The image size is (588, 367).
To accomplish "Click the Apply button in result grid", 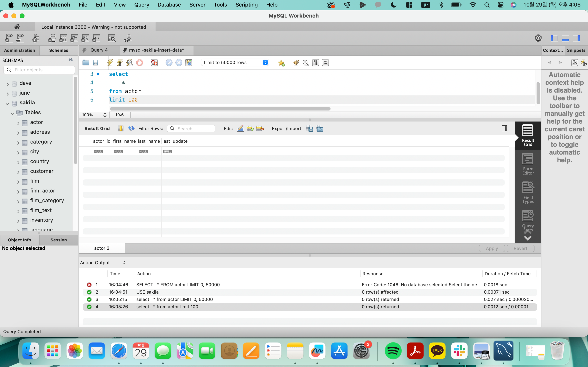I will click(x=492, y=248).
